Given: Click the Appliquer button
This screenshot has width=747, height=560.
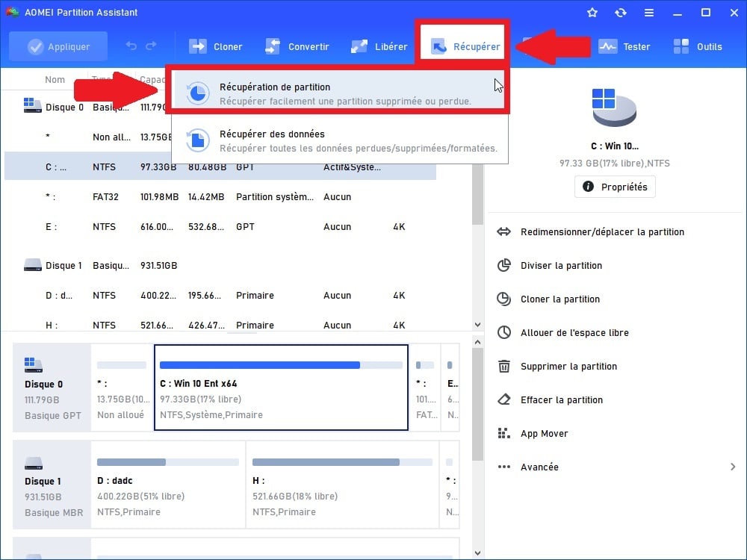Looking at the screenshot, I should (x=58, y=46).
